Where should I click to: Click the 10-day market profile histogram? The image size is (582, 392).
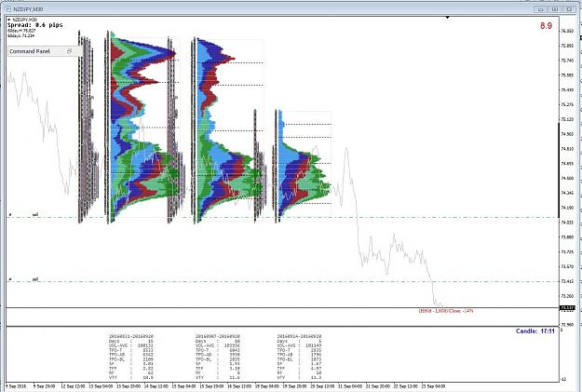click(228, 130)
